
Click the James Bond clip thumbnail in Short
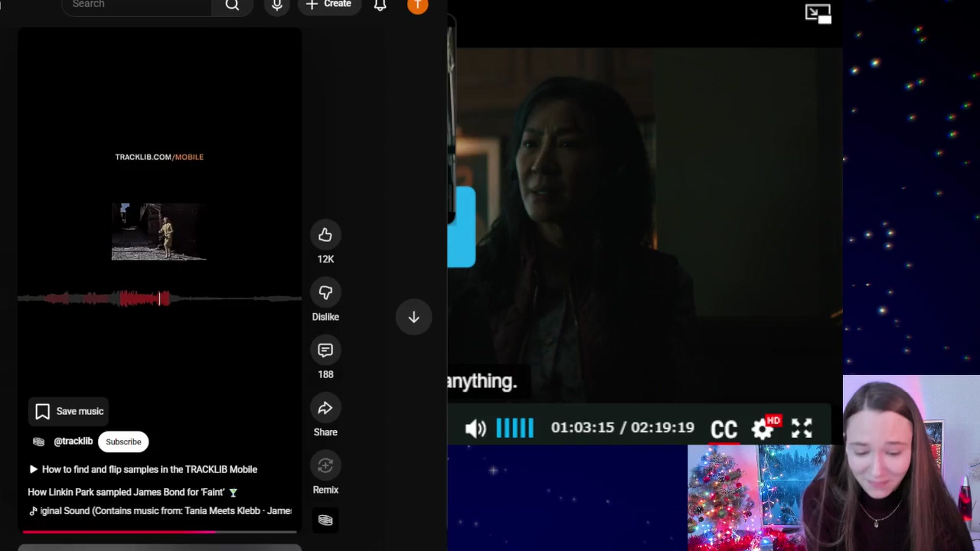[x=159, y=232]
